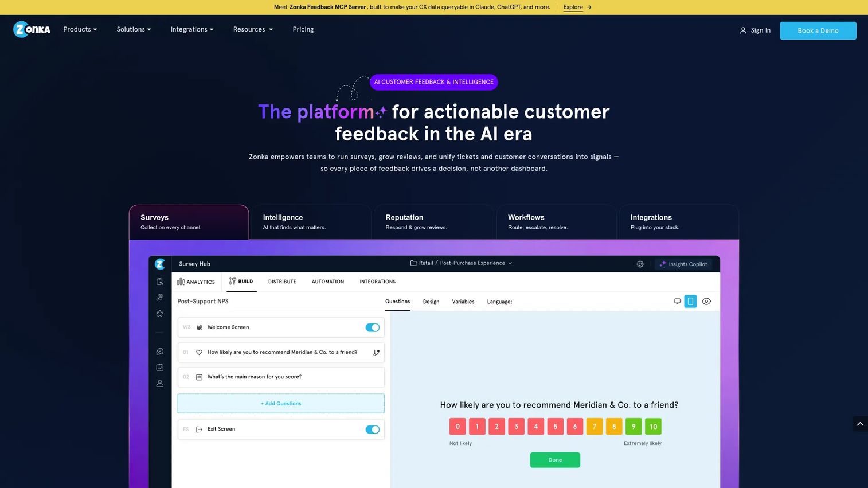Turn off the Exit Screen toggle
This screenshot has width=868, height=488.
coord(373,430)
